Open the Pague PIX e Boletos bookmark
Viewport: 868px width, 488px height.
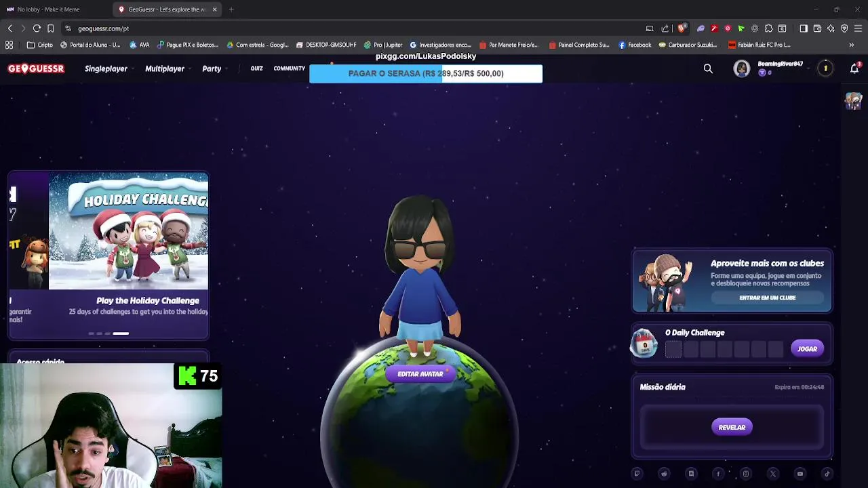point(188,45)
